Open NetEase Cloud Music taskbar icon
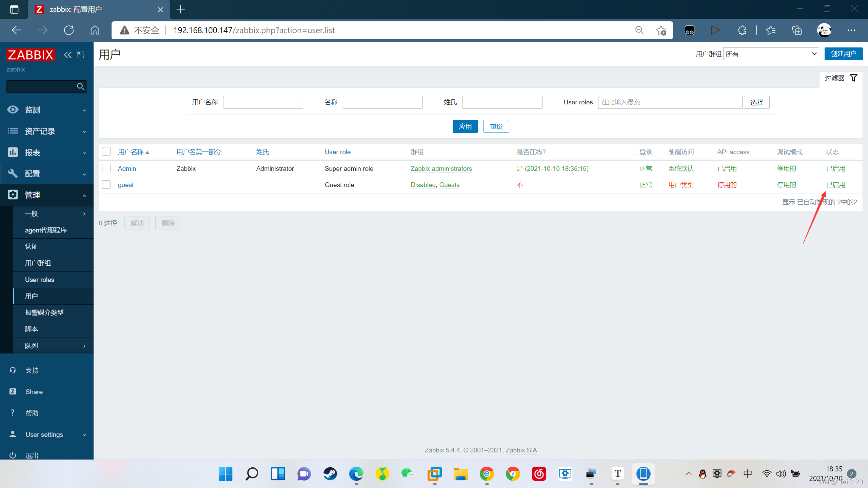The image size is (868, 488). tap(539, 474)
